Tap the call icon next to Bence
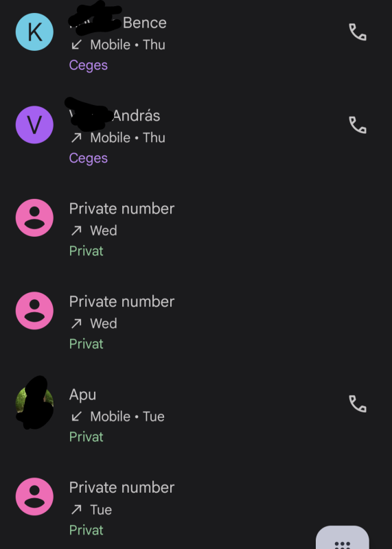Screen dimensions: 392x549 (358, 32)
